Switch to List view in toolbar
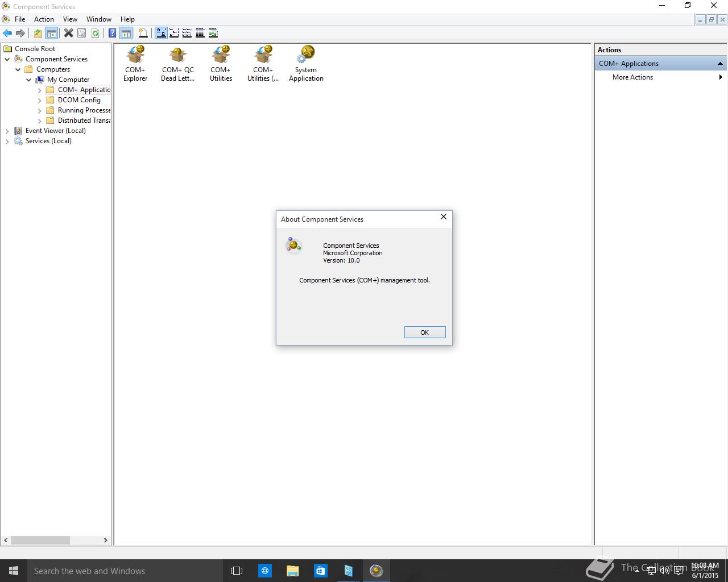This screenshot has height=582, width=728. coord(187,33)
